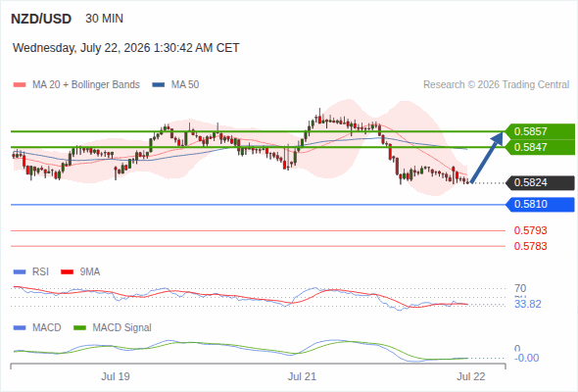
Task: Click the Jul 19 axis date label
Action: pos(116,376)
